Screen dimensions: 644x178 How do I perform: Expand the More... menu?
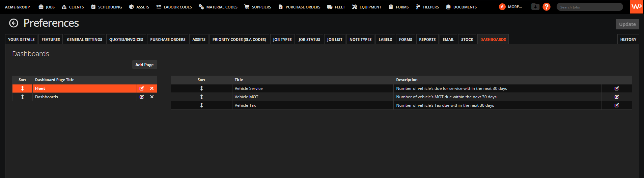515,7
